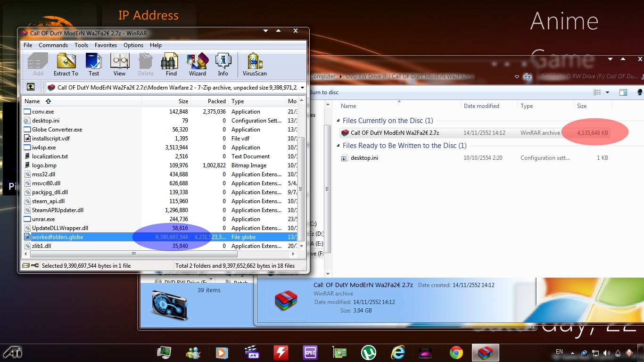Click the view layout icon in Explorer toolbar
The height and width of the screenshot is (362, 644).
point(598,92)
